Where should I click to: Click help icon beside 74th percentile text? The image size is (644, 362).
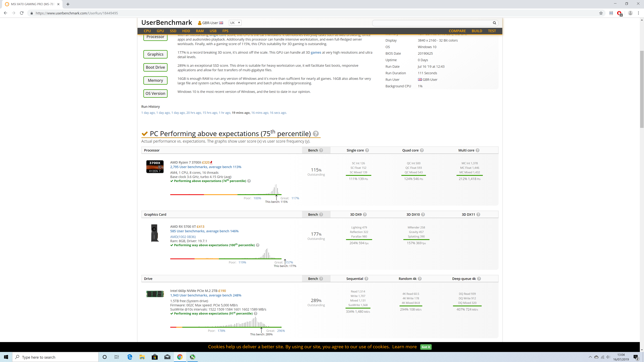[x=249, y=181]
